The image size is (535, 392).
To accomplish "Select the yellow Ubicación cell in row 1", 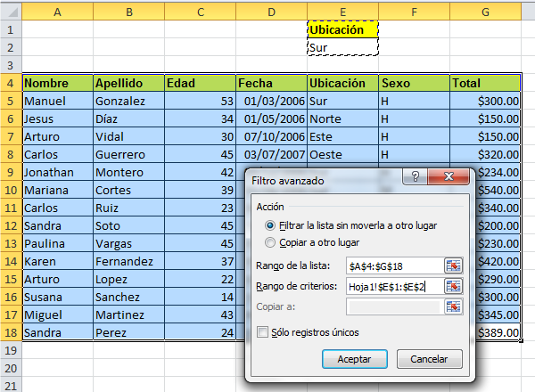I will coord(342,29).
